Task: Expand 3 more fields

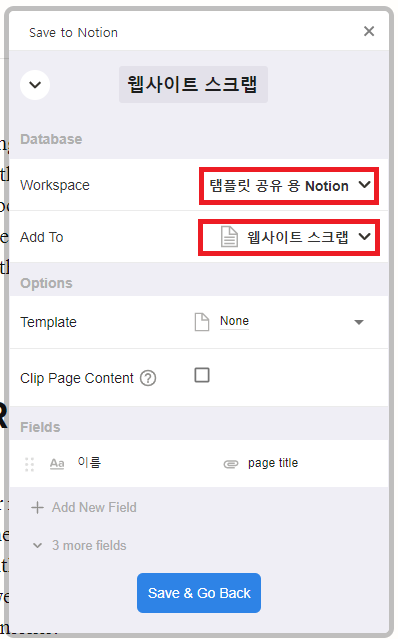Action: click(89, 545)
